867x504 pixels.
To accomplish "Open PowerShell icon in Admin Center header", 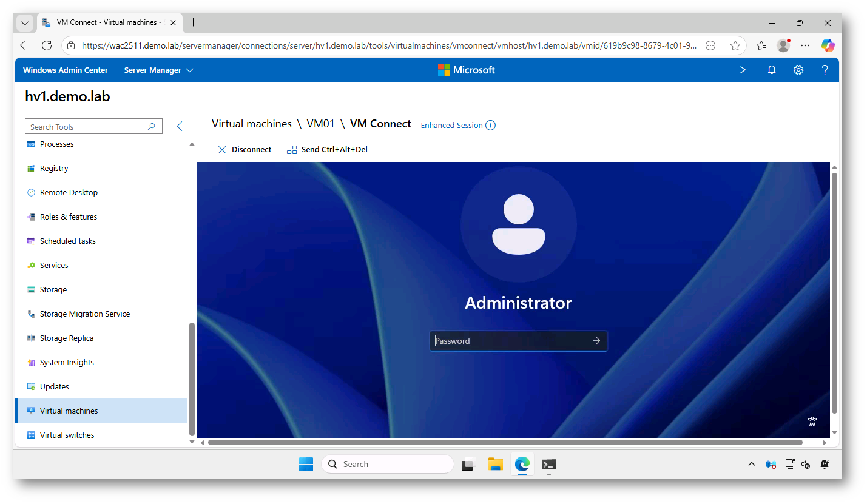I will (745, 70).
